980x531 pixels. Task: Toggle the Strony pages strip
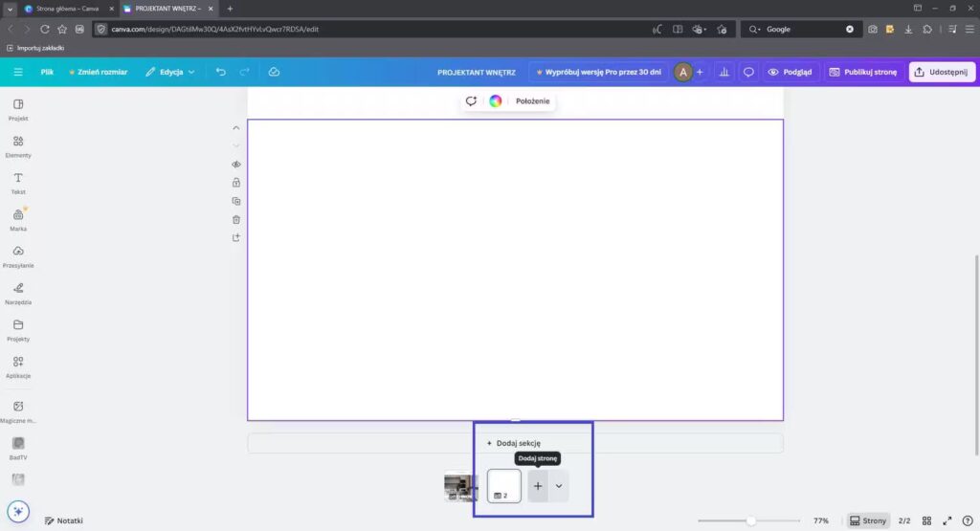click(x=868, y=520)
